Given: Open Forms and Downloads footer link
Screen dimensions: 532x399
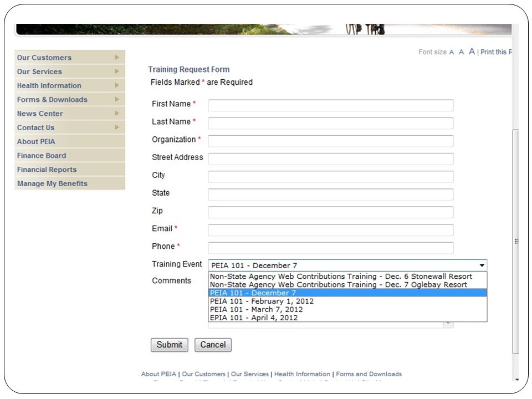Looking at the screenshot, I should point(369,374).
